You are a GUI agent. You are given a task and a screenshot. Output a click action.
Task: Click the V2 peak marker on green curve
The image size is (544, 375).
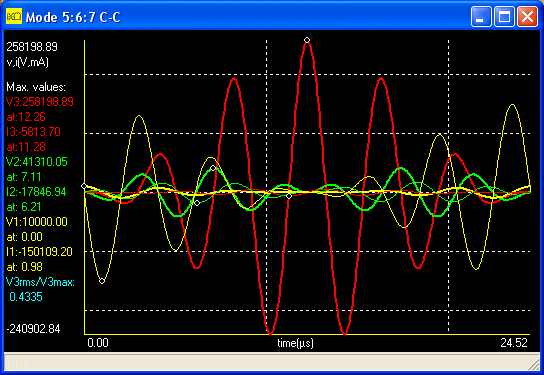point(213,168)
